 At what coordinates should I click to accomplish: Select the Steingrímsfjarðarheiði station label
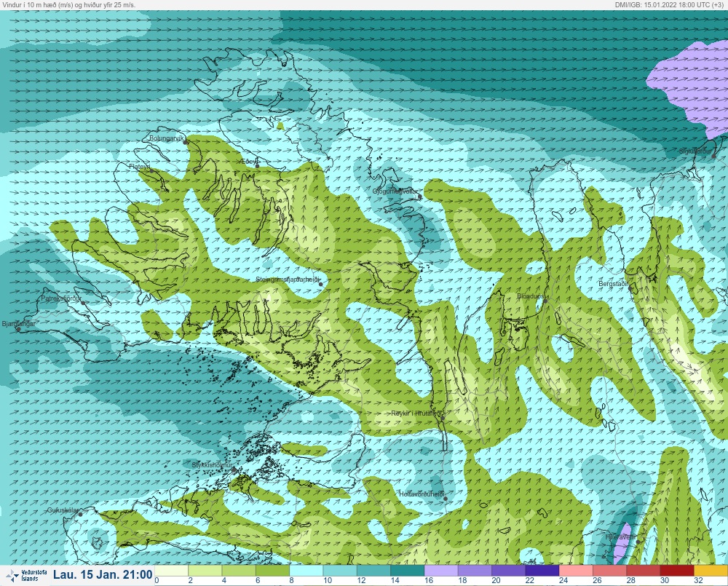click(x=288, y=280)
